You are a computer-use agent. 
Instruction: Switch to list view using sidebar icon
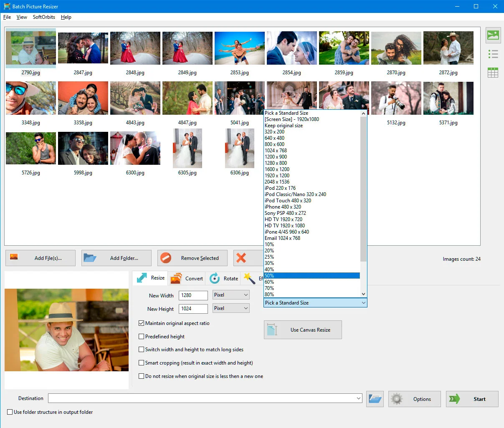click(493, 54)
